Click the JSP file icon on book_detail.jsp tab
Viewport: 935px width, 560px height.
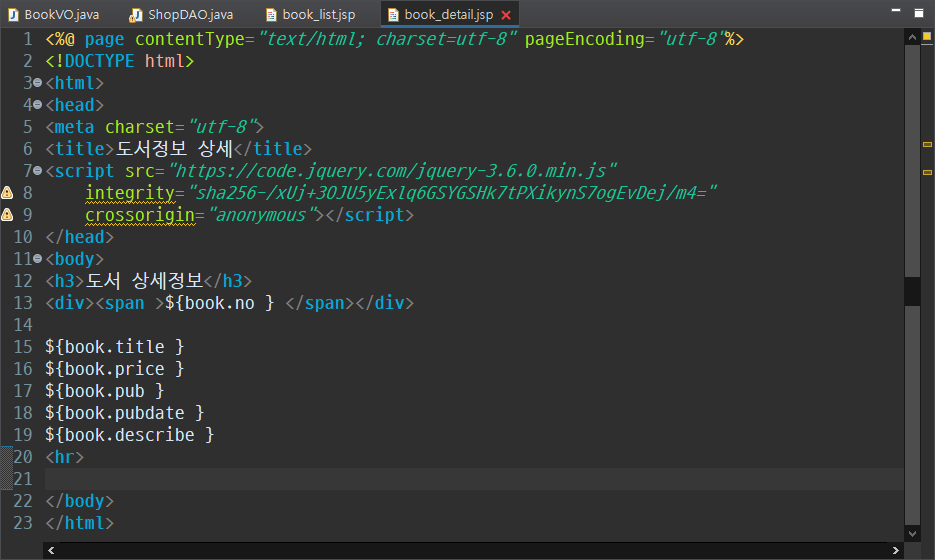[x=393, y=15]
